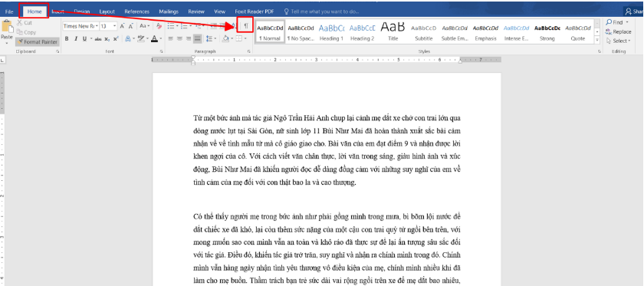Switch to the Review tab
Screen dimensions: 644x286
click(196, 12)
